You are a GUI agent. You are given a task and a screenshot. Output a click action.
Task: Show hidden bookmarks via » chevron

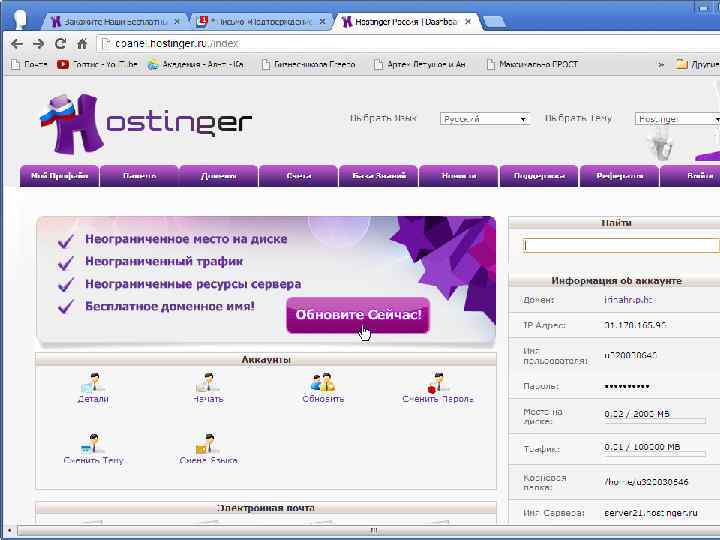click(661, 65)
